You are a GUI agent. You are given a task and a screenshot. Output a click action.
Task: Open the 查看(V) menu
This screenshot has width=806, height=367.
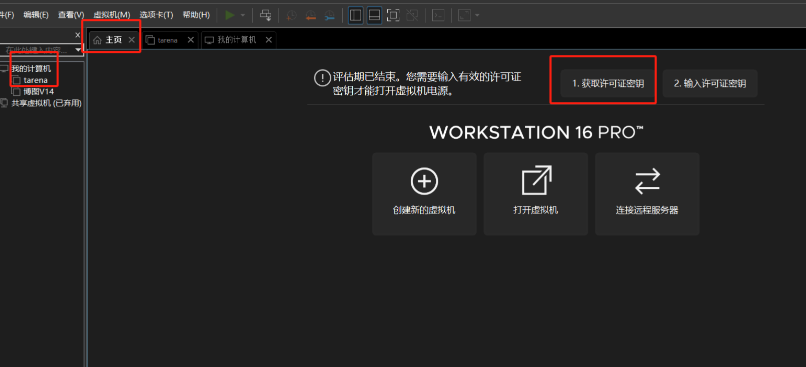coord(71,15)
